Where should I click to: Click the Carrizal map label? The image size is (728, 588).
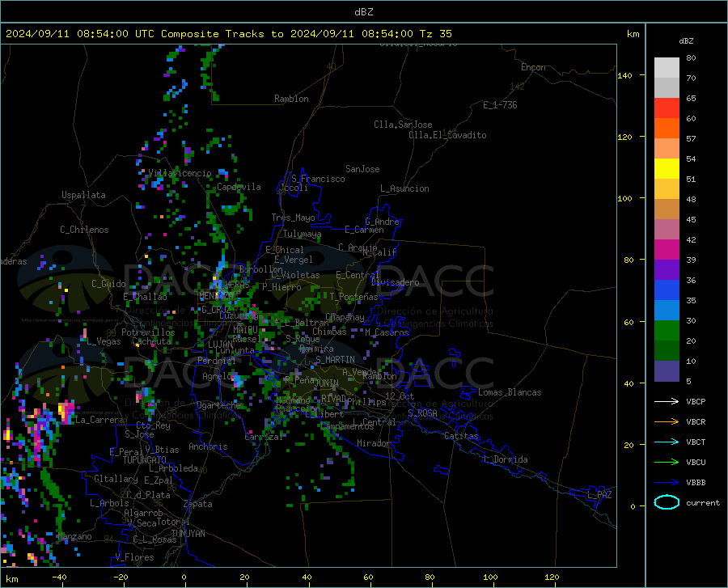pos(264,437)
